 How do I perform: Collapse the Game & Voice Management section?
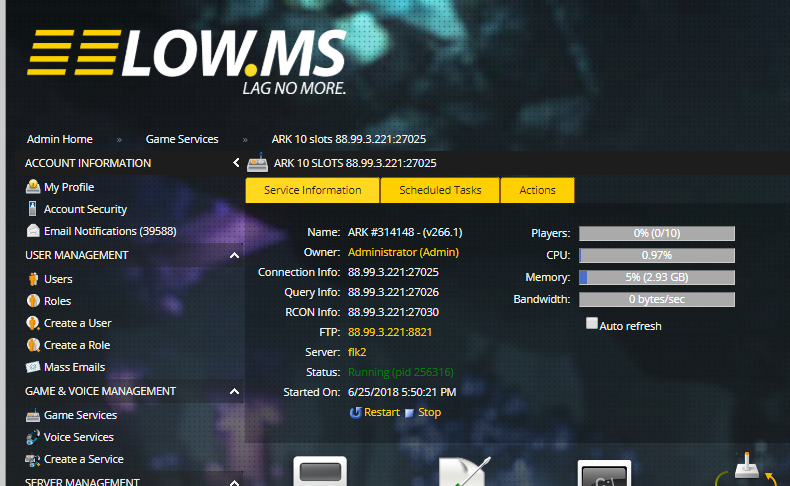(234, 391)
